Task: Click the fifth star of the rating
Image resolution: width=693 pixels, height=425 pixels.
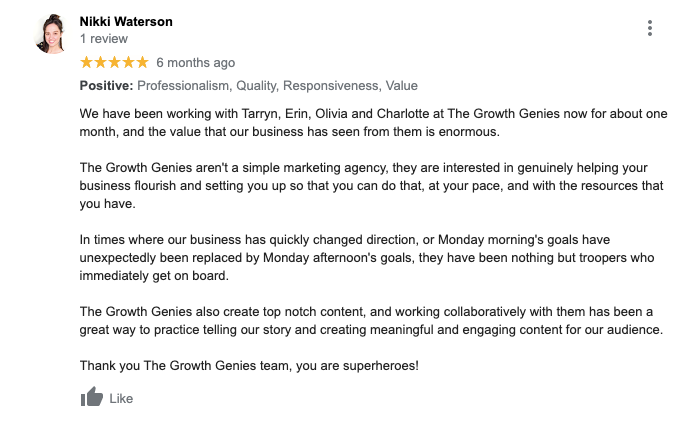Action: click(143, 63)
